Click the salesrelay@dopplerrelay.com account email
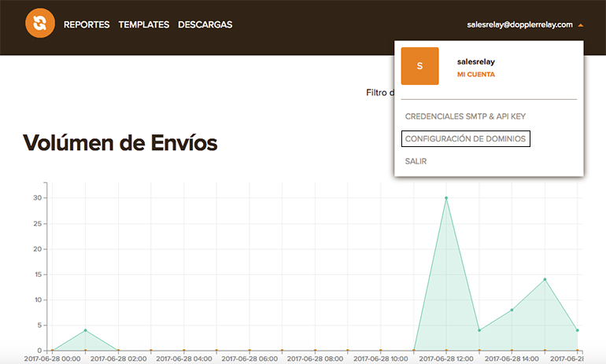606x364 pixels. (x=519, y=24)
